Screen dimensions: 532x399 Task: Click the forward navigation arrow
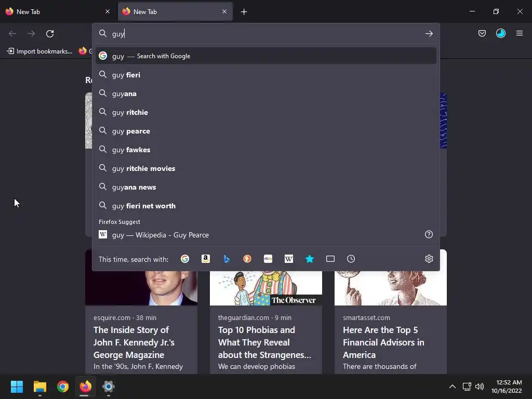(31, 34)
